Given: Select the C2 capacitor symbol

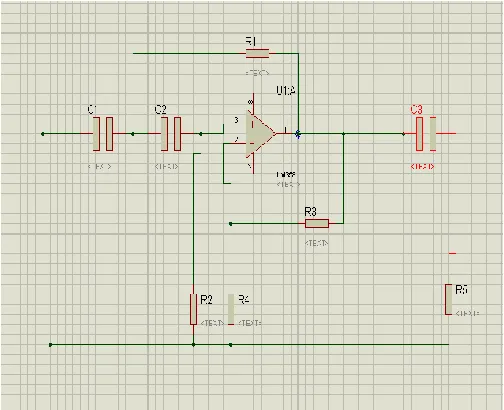Looking at the screenshot, I should [x=171, y=134].
